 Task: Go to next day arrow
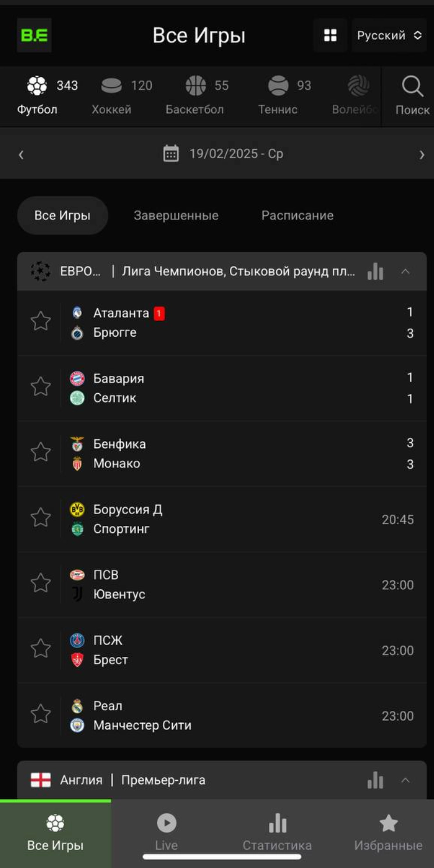pyautogui.click(x=422, y=154)
